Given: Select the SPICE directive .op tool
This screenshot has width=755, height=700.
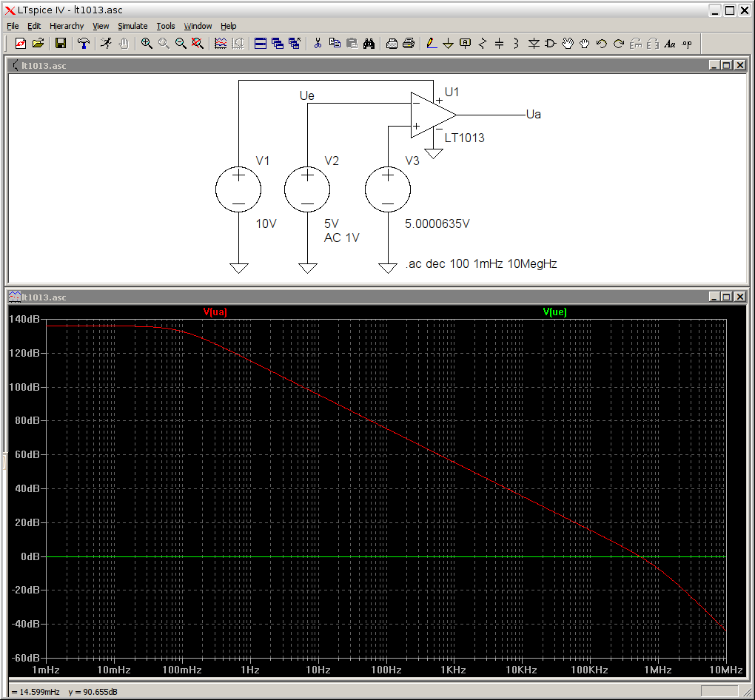Looking at the screenshot, I should pyautogui.click(x=687, y=44).
